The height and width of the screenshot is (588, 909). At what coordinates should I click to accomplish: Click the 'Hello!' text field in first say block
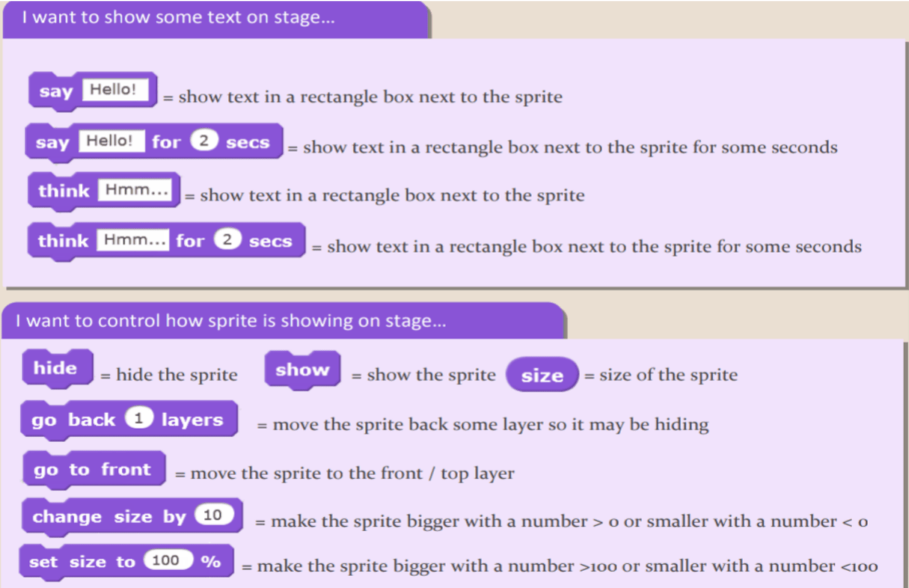click(115, 90)
